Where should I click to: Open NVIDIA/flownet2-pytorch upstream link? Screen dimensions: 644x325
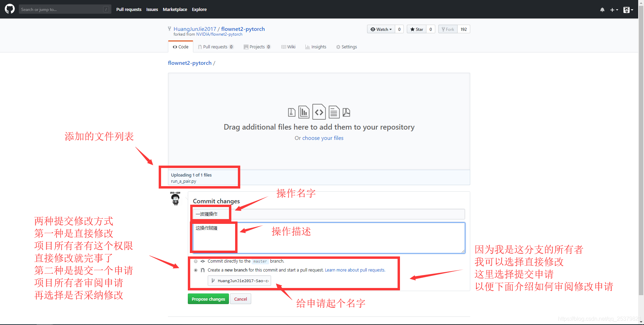(219, 34)
